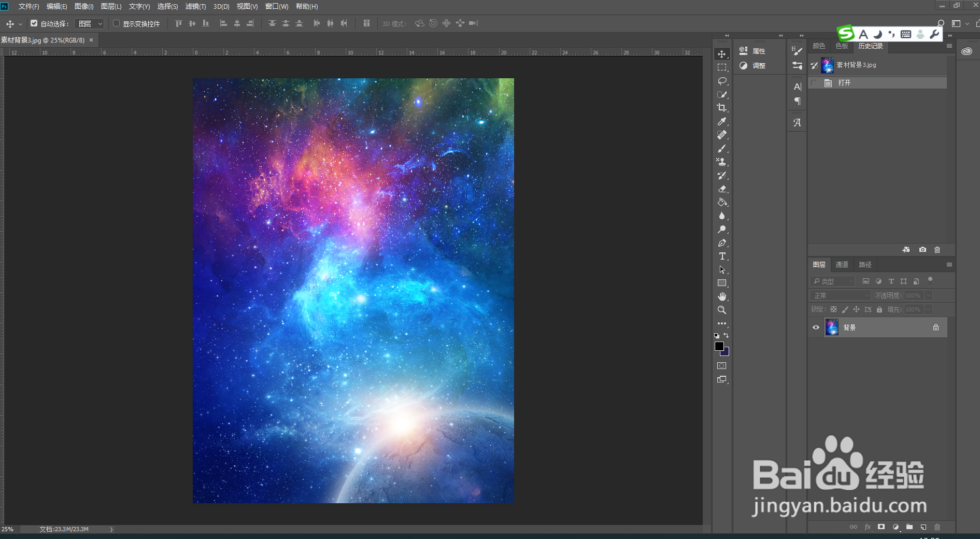Select the History Brush tool

(722, 175)
